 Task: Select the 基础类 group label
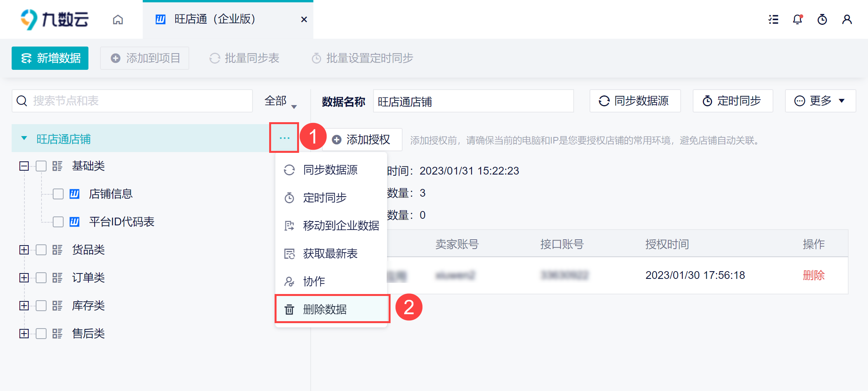click(88, 166)
